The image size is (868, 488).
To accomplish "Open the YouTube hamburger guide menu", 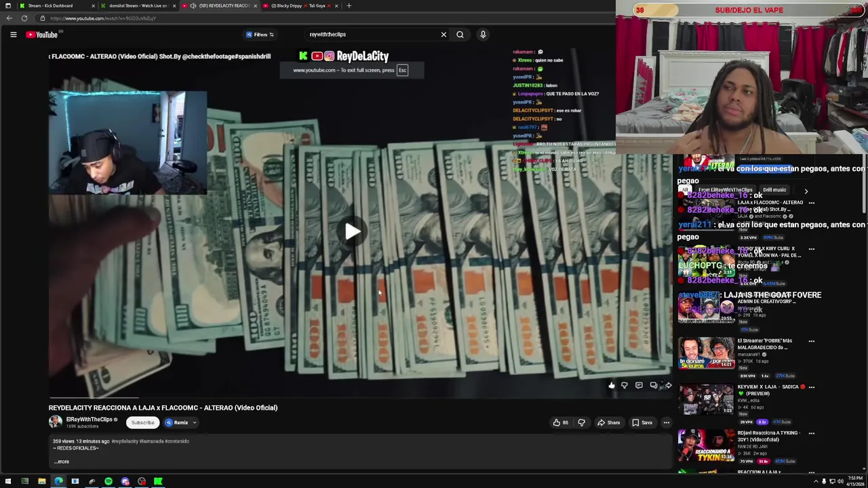I will coord(13,35).
